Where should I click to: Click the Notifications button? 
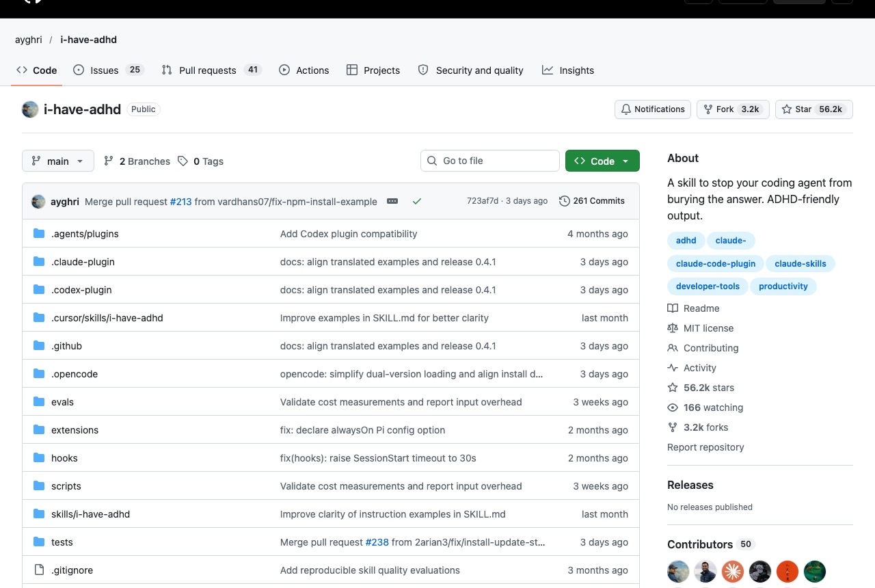coord(653,109)
